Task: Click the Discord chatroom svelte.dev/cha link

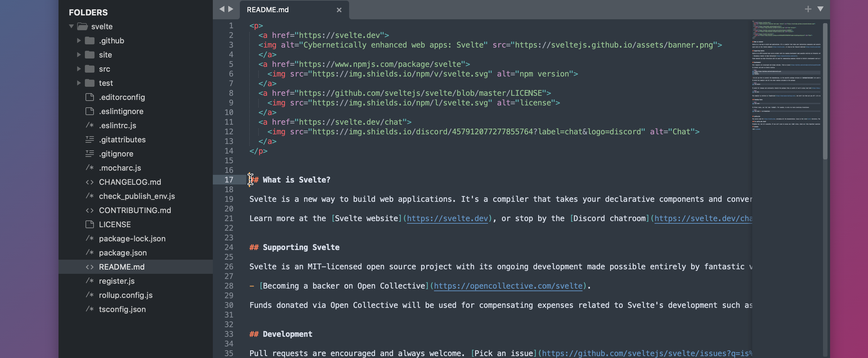Action: click(x=703, y=219)
